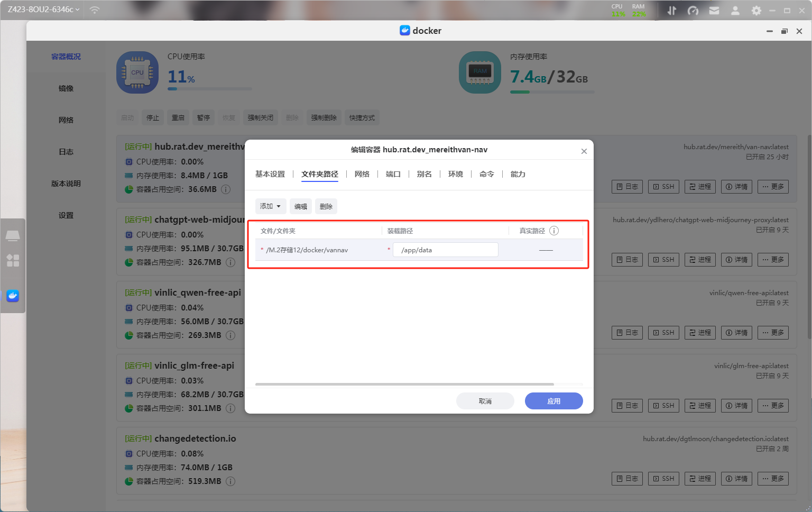The height and width of the screenshot is (512, 812).
Task: Open the network transfer arrows icon
Action: click(672, 11)
